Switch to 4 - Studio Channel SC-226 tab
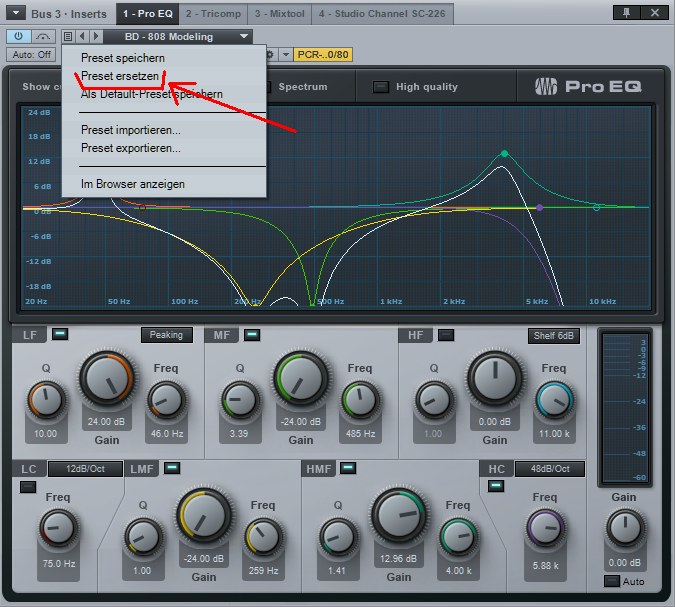 point(382,14)
